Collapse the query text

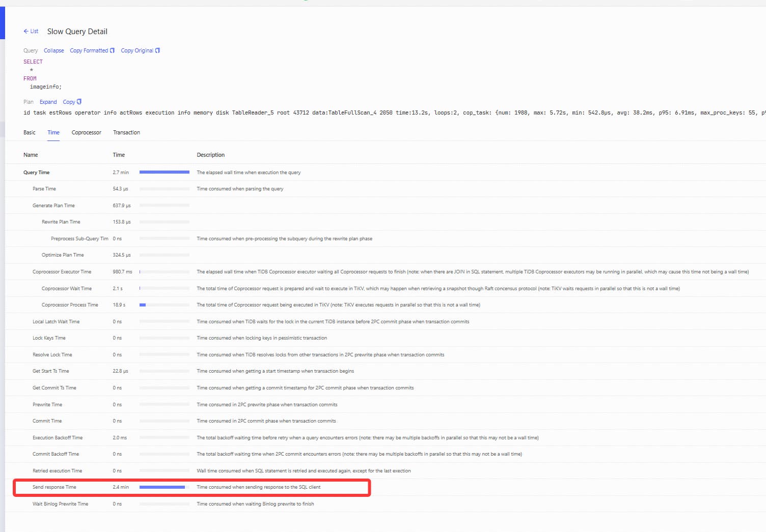[53, 50]
